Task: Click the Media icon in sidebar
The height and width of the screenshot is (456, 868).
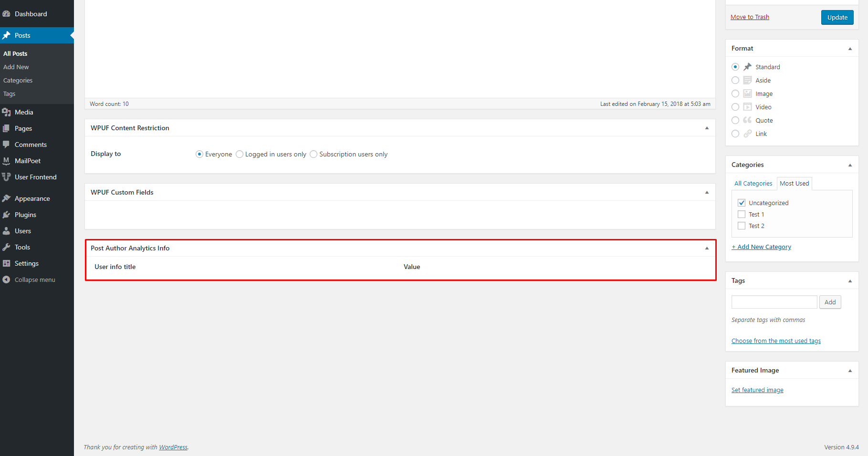Action: pos(6,112)
